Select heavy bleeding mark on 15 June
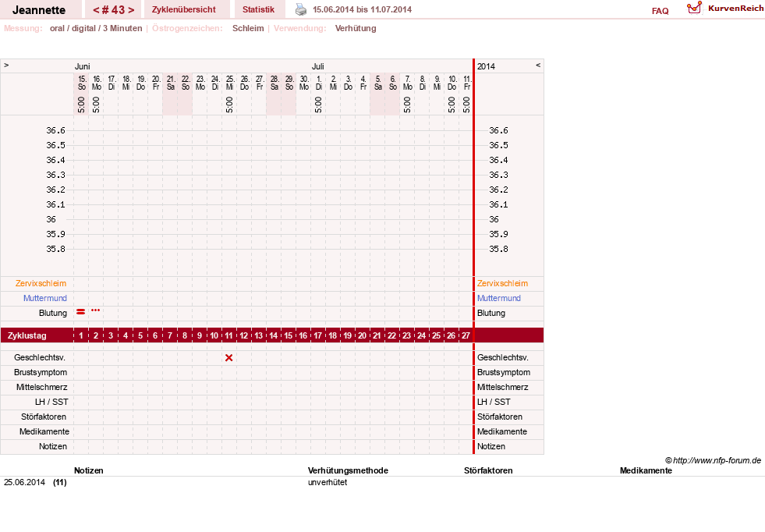 81,311
